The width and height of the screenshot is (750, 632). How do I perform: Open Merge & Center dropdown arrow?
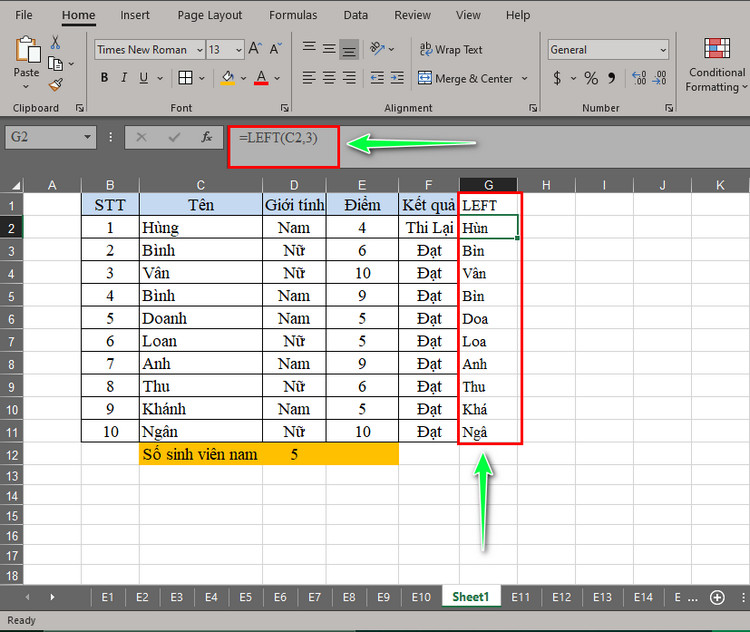525,78
